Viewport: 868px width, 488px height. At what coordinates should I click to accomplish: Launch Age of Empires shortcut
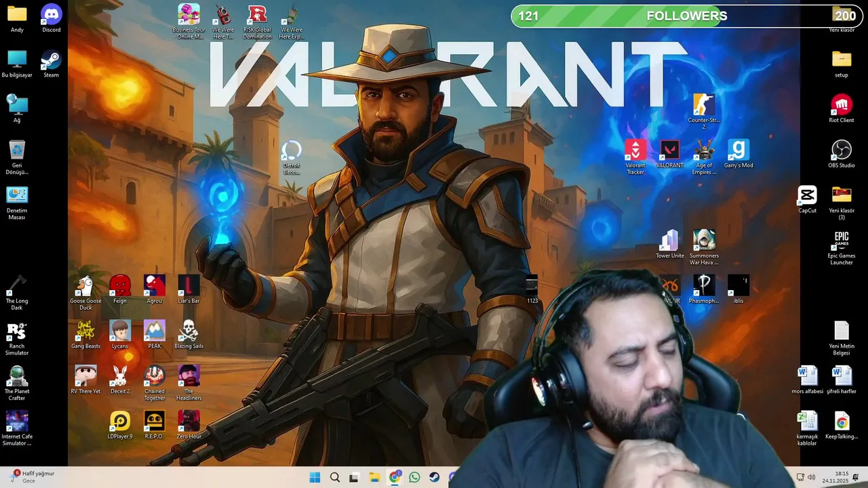(704, 157)
